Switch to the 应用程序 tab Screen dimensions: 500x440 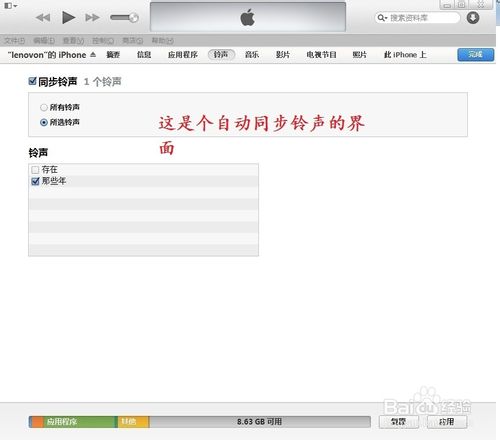(x=183, y=55)
